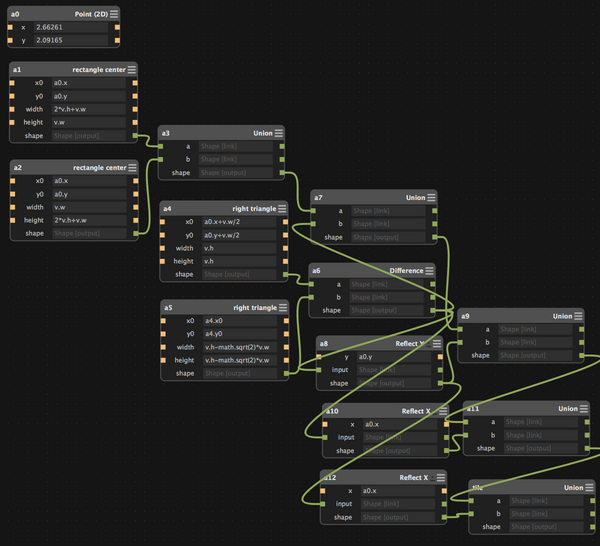Edit a8 Reflect Y y field a0.y

pos(394,357)
